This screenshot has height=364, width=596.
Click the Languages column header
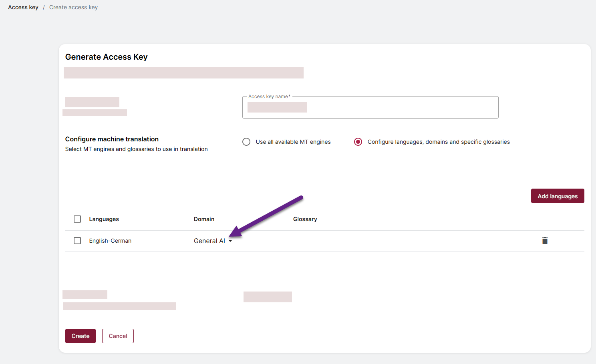coord(104,219)
